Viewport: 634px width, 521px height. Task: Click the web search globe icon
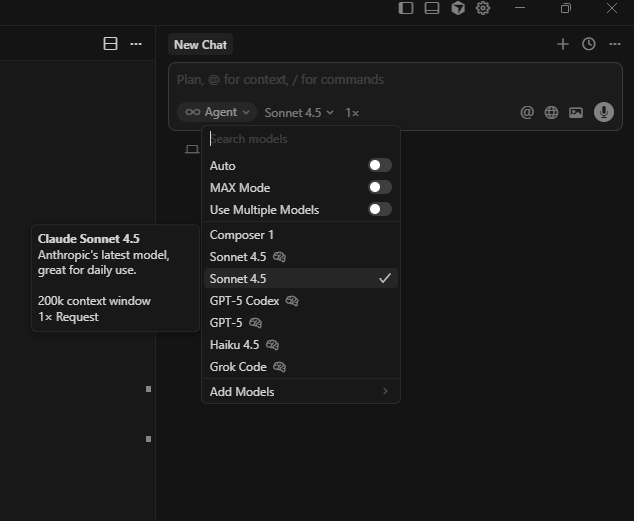pyautogui.click(x=552, y=112)
